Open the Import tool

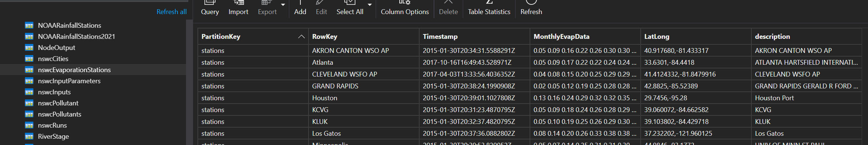[x=238, y=8]
